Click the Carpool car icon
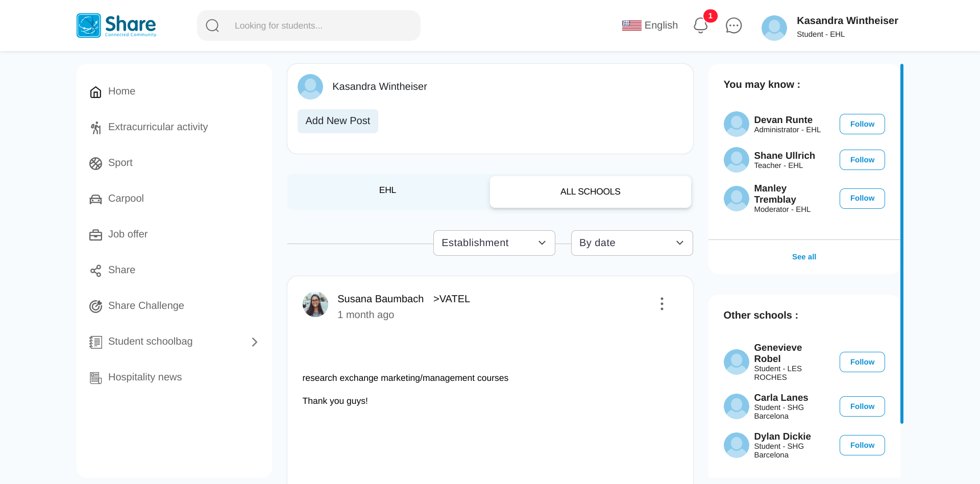This screenshot has width=980, height=484. coord(95,199)
